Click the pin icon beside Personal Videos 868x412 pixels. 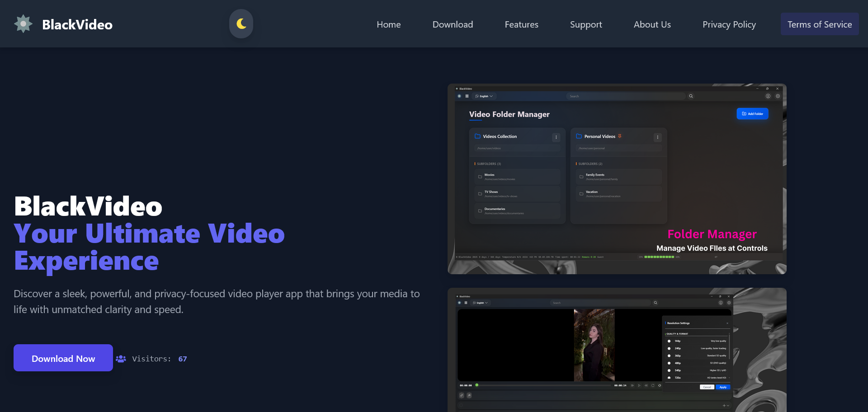[620, 136]
